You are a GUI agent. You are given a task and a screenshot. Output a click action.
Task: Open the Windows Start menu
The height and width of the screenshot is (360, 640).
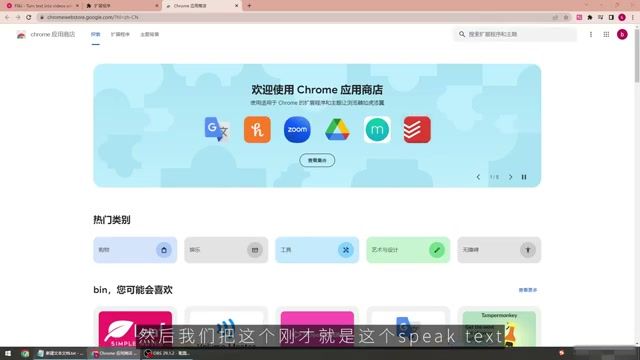8,353
